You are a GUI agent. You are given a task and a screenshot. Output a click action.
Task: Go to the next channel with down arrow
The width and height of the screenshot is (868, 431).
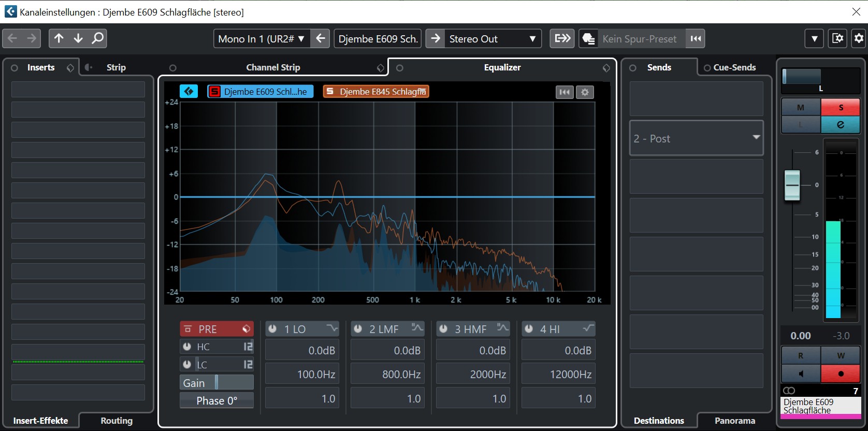click(x=78, y=38)
